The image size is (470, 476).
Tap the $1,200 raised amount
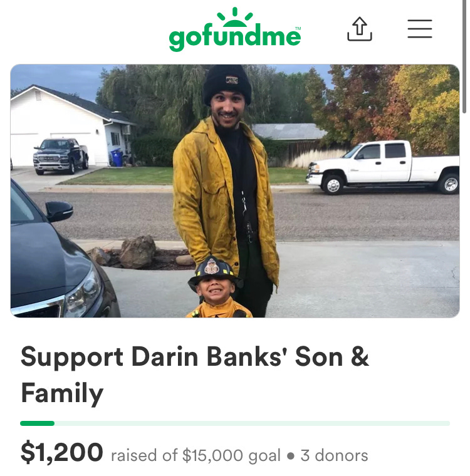click(62, 453)
